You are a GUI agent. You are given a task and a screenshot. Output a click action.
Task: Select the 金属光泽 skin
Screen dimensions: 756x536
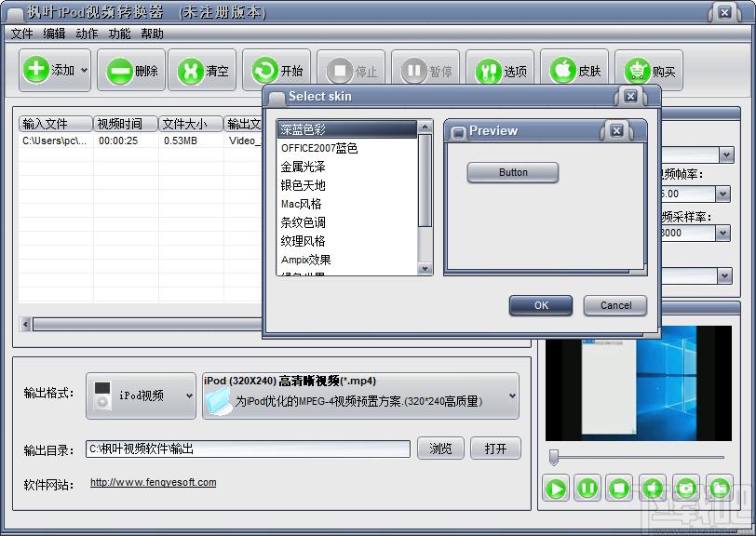[347, 167]
